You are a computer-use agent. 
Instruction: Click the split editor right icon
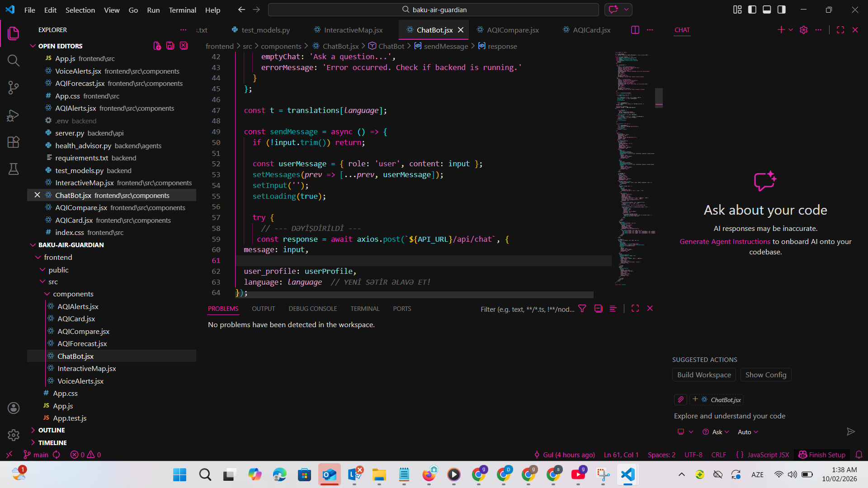[x=635, y=30]
